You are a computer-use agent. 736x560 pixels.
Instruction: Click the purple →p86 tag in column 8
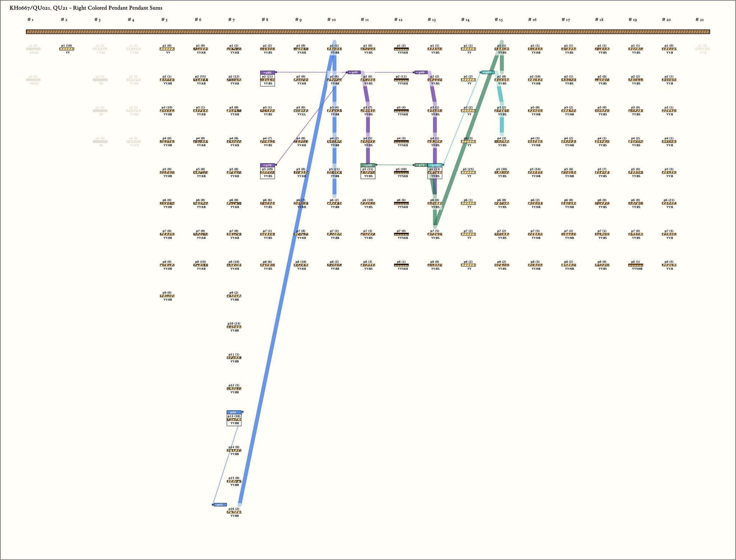[267, 73]
